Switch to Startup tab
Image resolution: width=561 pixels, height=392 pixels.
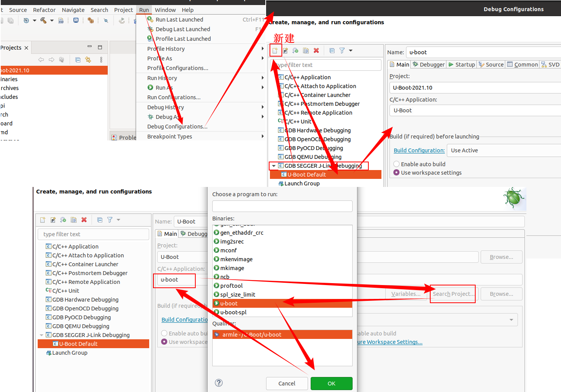point(462,65)
